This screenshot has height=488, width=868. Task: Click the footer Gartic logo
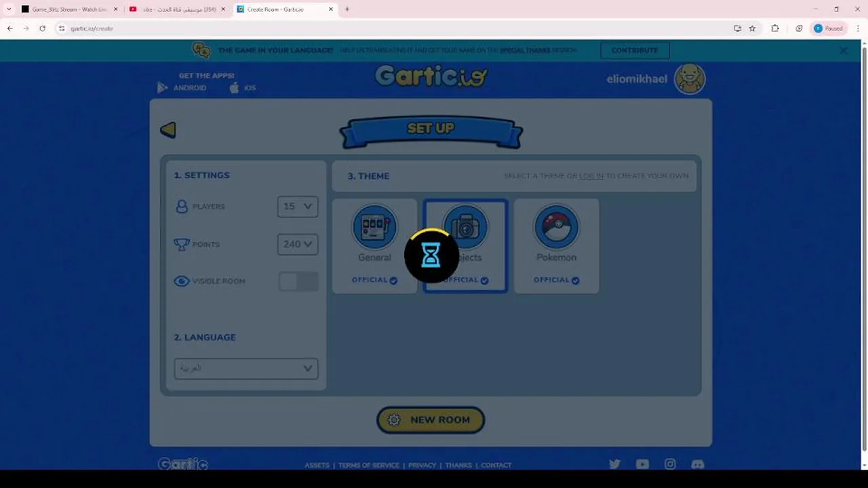(183, 464)
